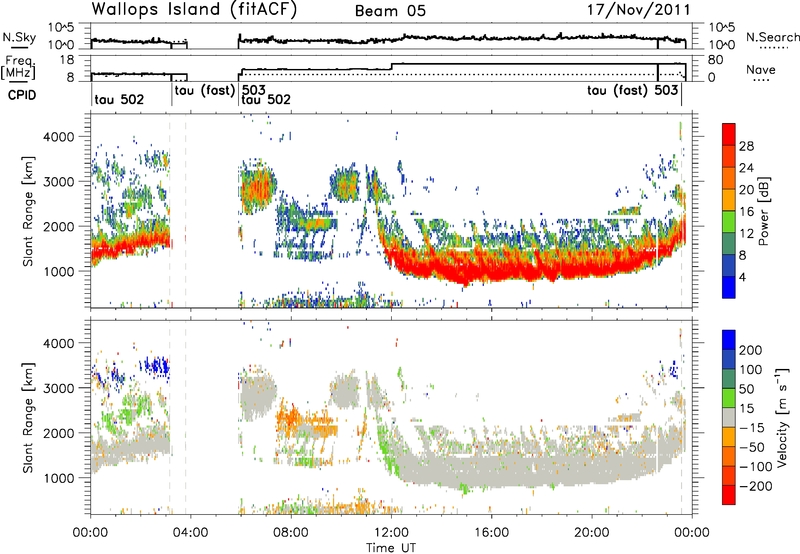This screenshot has height=554, width=800.
Task: Click the "08:00" time axis label
Action: point(290,533)
